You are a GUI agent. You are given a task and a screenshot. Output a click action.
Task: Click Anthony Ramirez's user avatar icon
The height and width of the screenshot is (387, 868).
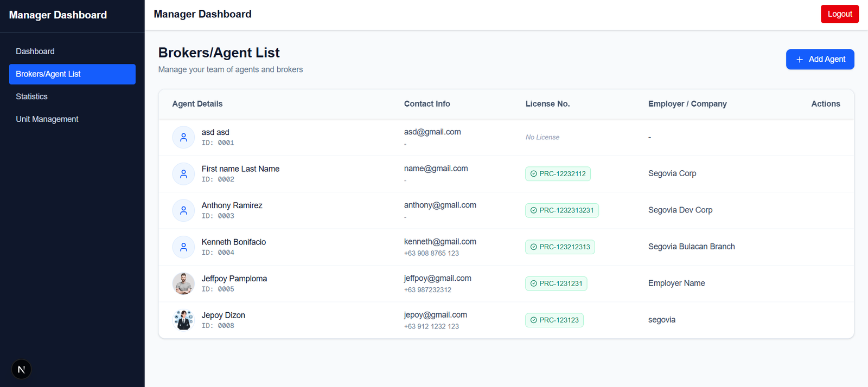[183, 210]
